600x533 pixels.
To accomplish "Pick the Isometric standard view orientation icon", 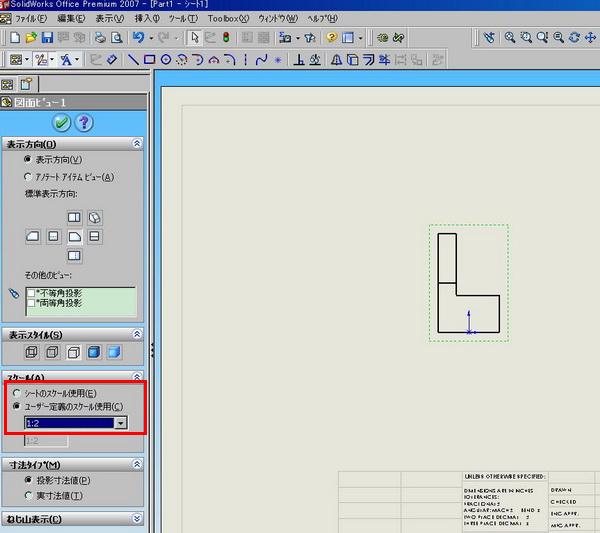I will pyautogui.click(x=95, y=217).
